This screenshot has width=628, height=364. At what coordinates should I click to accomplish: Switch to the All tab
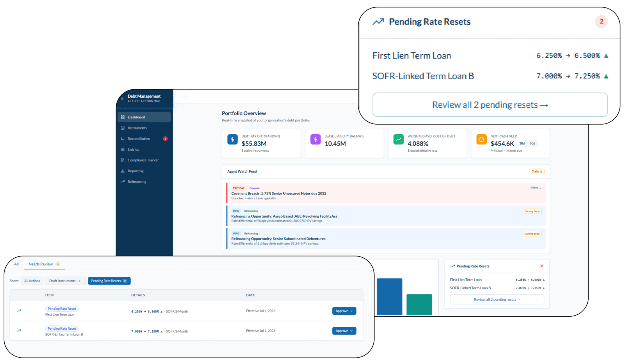(16, 264)
